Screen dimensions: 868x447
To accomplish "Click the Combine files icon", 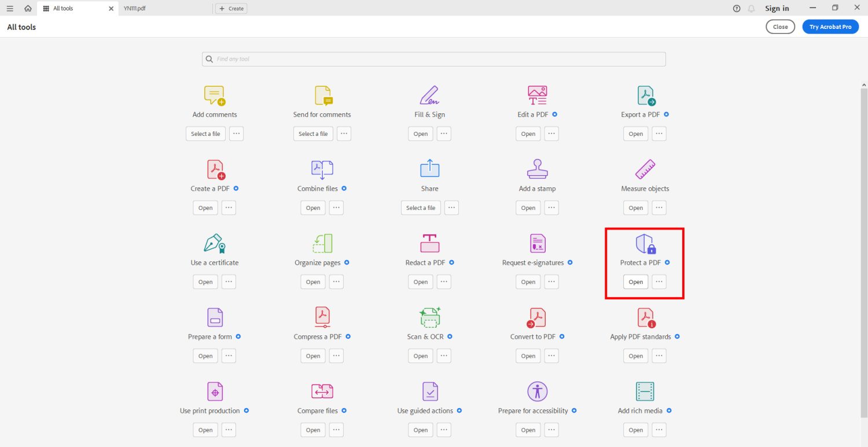I will 322,169.
